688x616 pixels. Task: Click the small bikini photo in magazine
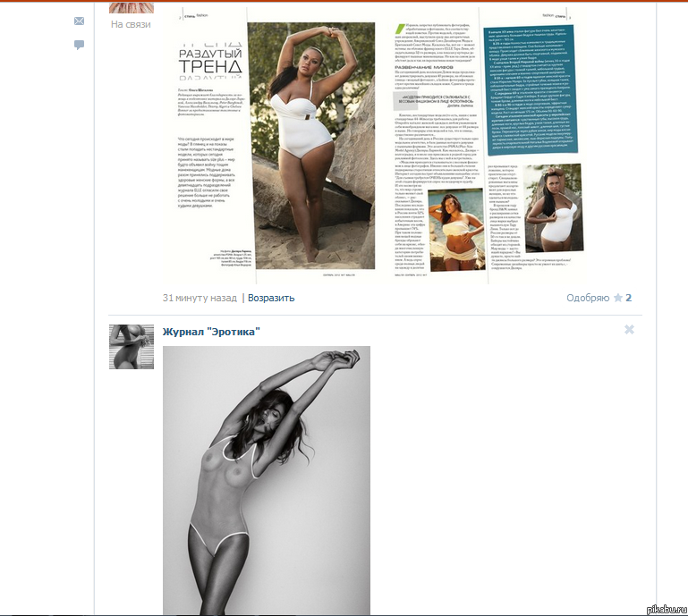tap(457, 234)
